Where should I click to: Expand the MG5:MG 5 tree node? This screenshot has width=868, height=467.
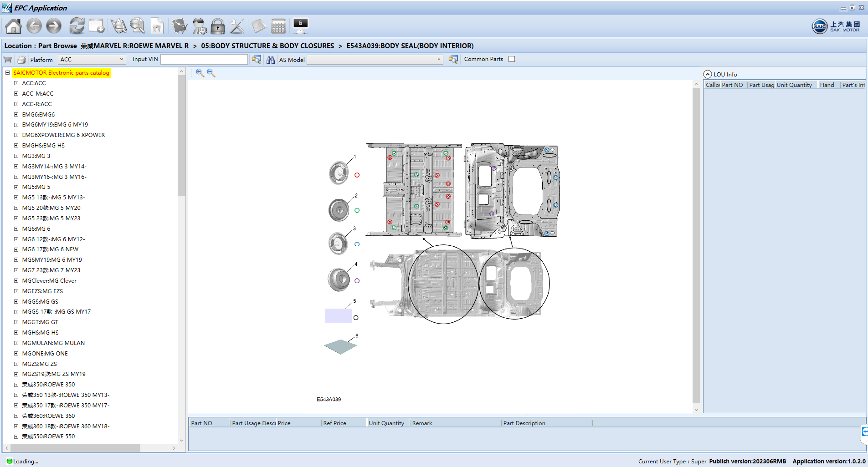click(16, 187)
